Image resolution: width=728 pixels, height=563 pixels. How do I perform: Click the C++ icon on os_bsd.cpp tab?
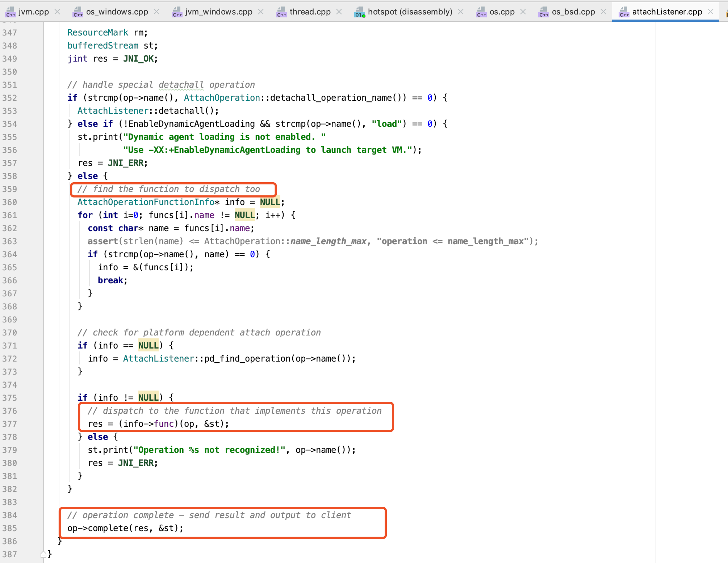544,12
